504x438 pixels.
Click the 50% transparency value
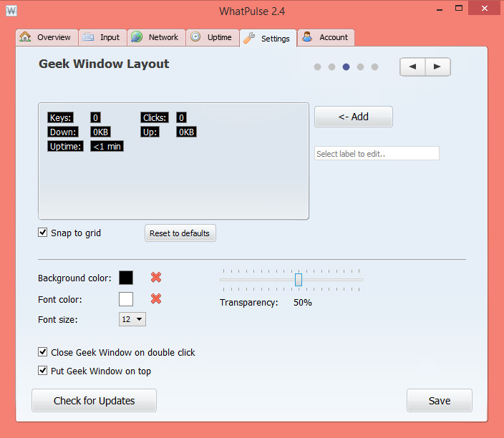pos(303,303)
